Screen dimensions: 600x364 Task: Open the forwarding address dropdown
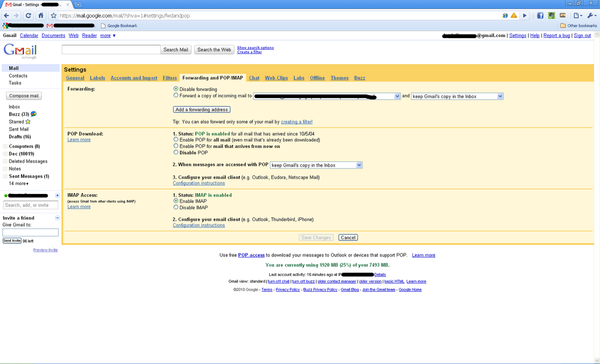click(x=327, y=96)
